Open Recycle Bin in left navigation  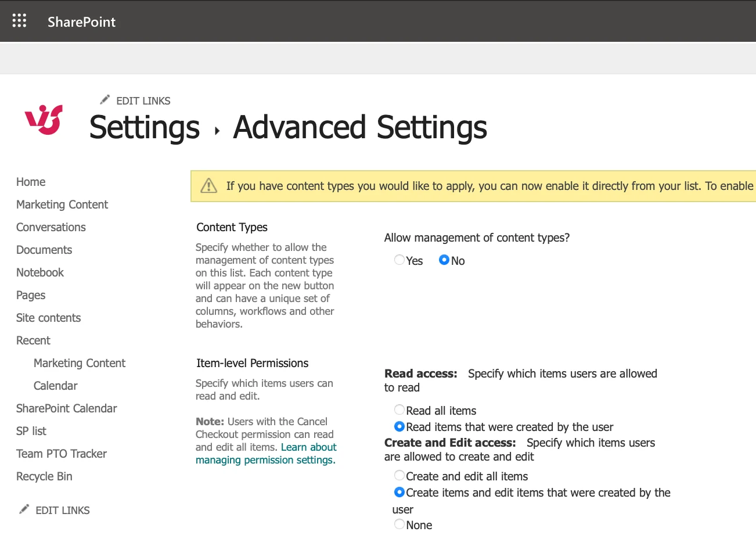click(45, 476)
